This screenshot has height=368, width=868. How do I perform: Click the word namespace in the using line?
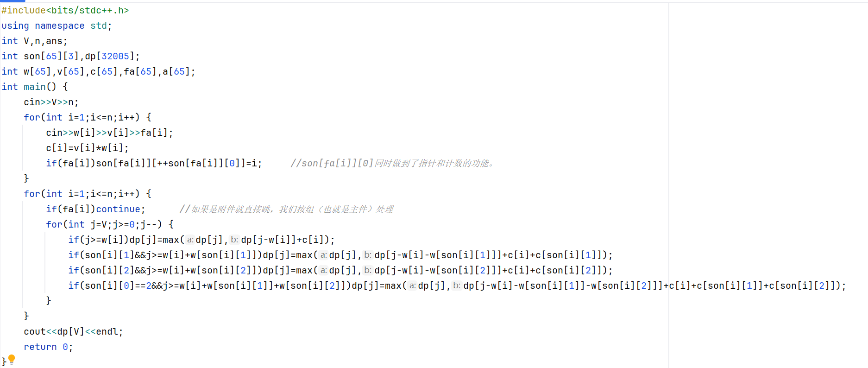tap(60, 25)
